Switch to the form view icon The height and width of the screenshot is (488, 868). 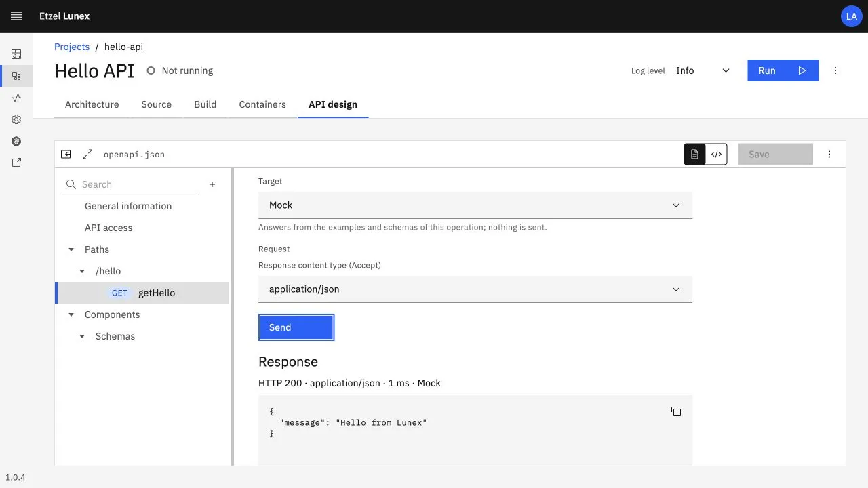pyautogui.click(x=694, y=155)
